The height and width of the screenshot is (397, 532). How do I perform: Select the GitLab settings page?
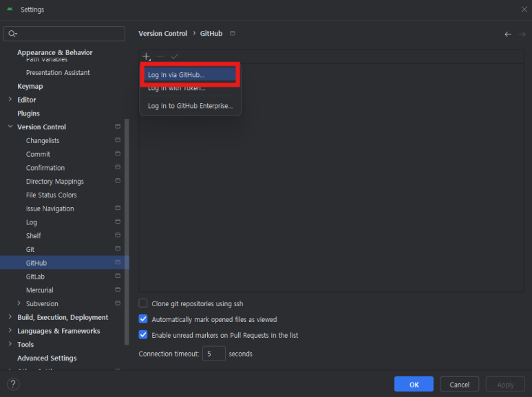pos(35,276)
